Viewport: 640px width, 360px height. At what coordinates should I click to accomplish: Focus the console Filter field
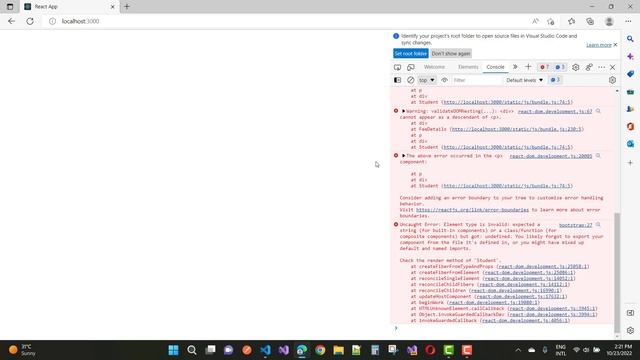476,80
